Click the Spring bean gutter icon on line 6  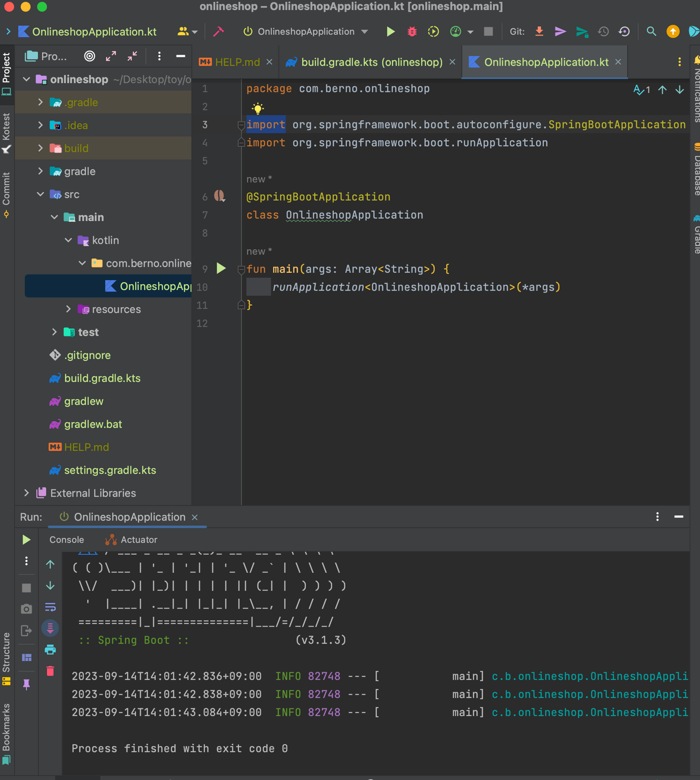coord(220,196)
